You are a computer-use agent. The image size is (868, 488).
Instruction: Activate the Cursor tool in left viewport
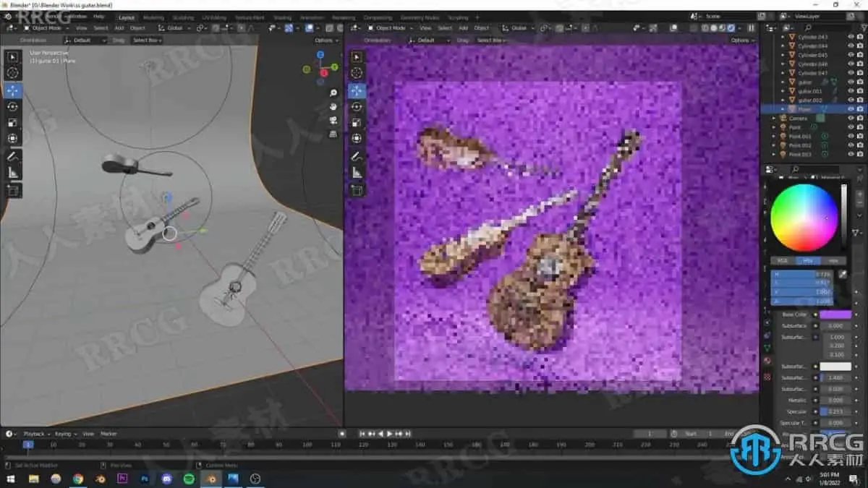coord(13,72)
